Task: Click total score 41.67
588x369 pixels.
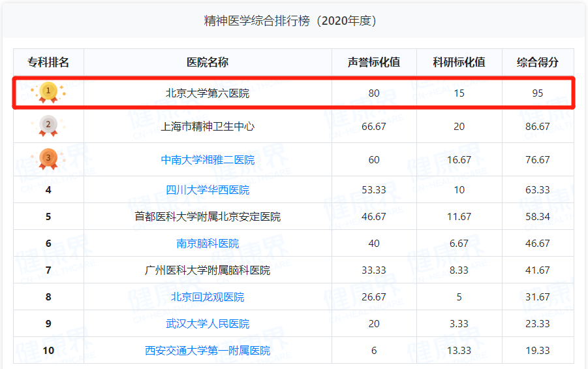Action: pyautogui.click(x=538, y=270)
